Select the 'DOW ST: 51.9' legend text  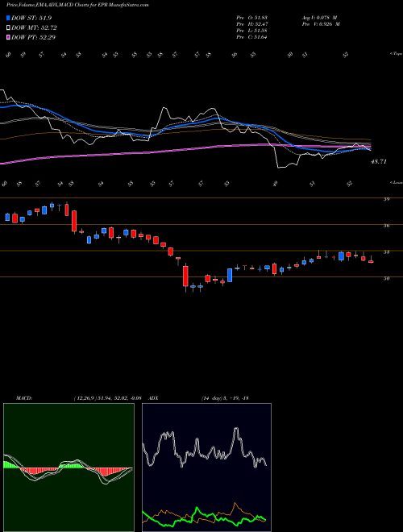pyautogui.click(x=31, y=18)
